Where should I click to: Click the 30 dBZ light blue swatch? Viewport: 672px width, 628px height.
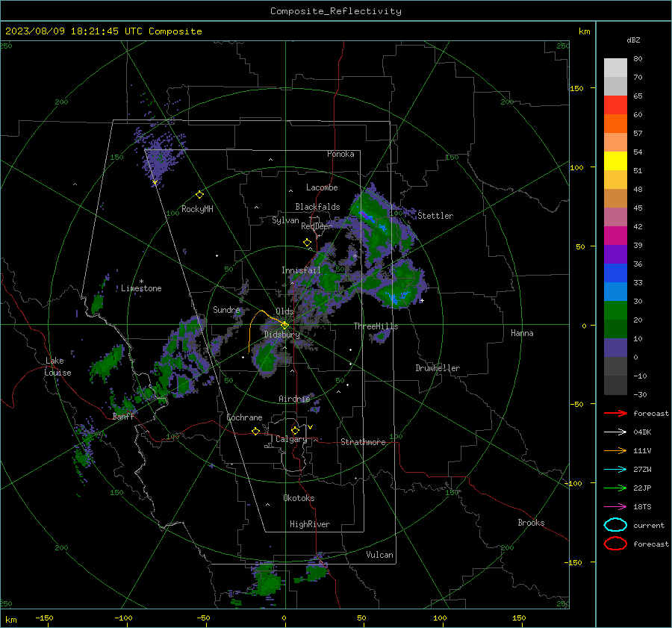click(x=615, y=291)
